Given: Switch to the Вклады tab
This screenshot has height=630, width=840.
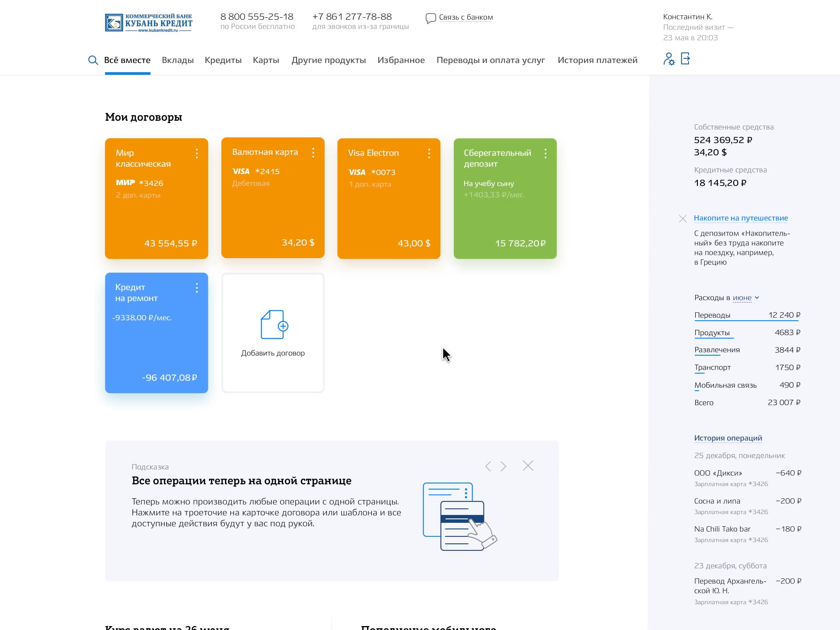Looking at the screenshot, I should 178,60.
